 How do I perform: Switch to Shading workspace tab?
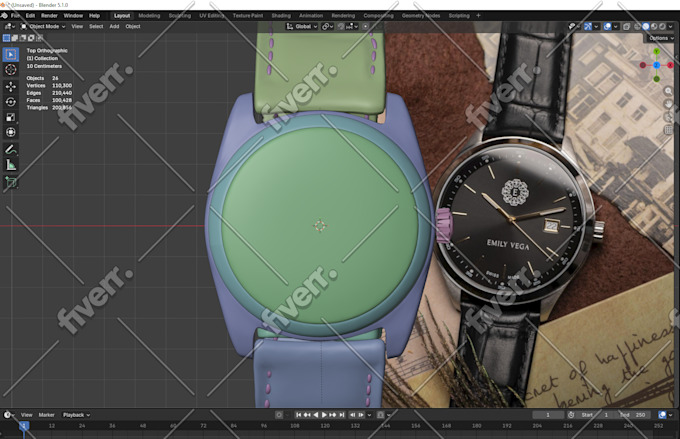tap(281, 16)
